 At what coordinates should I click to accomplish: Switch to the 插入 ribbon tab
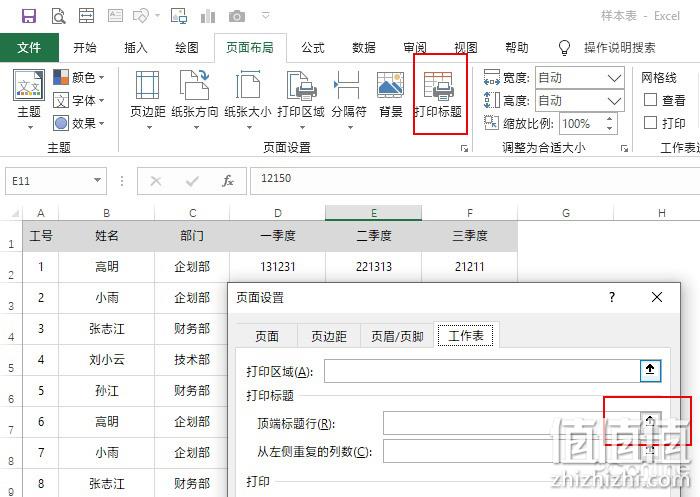coord(136,47)
